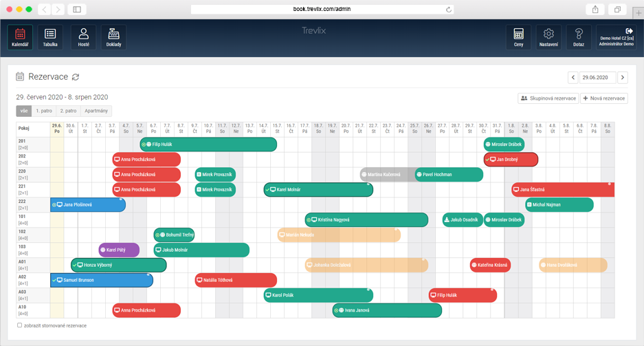Open Karol Polák reservation
Viewport: 644px width, 346px height.
tap(318, 295)
